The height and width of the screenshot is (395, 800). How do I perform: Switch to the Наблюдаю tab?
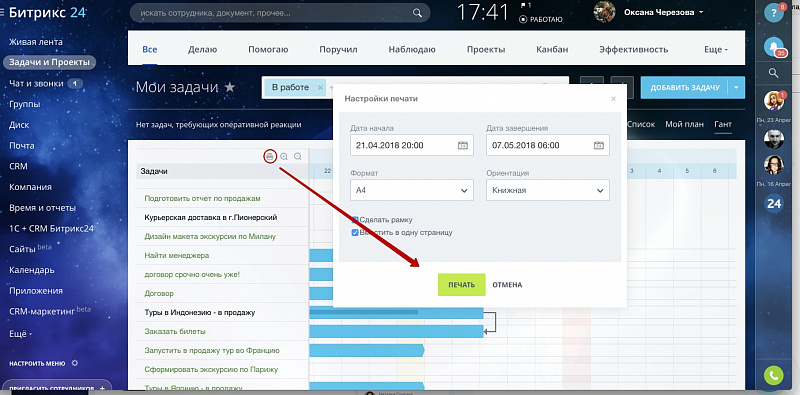point(412,50)
